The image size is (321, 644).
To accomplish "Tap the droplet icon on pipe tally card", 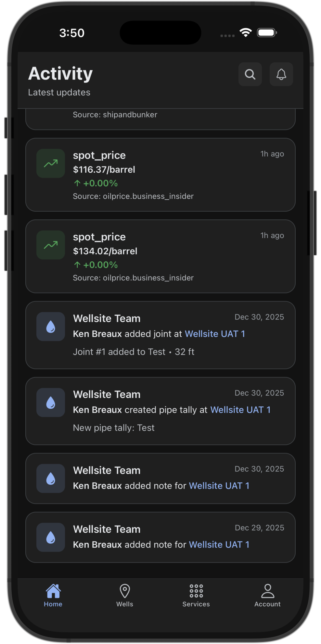I will 51,402.
